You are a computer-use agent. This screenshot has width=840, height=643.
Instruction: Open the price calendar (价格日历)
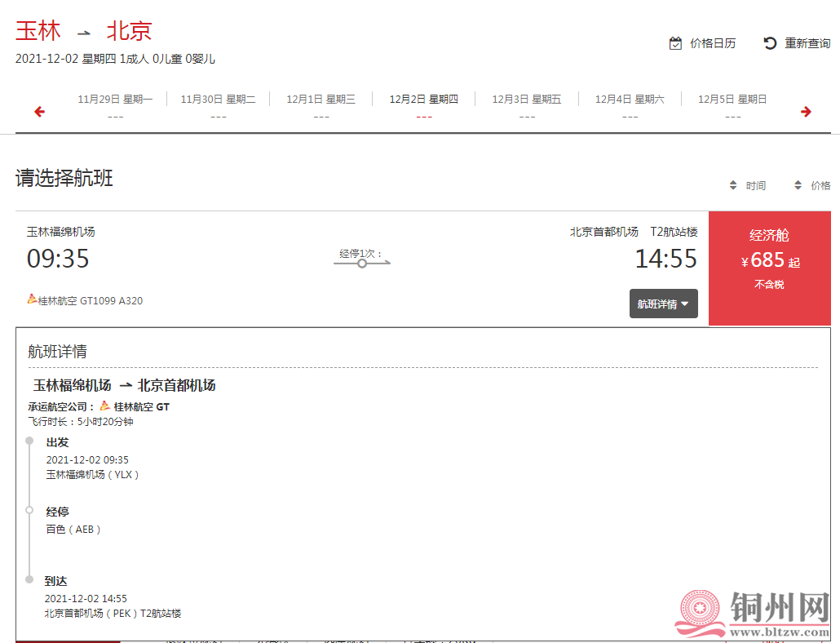[x=702, y=43]
